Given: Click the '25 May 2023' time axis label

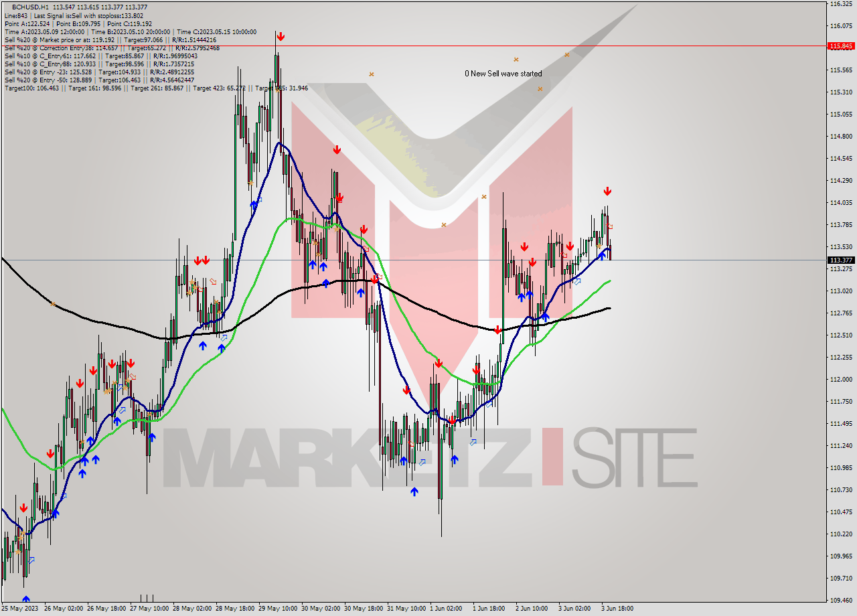Looking at the screenshot, I should pos(20,609).
